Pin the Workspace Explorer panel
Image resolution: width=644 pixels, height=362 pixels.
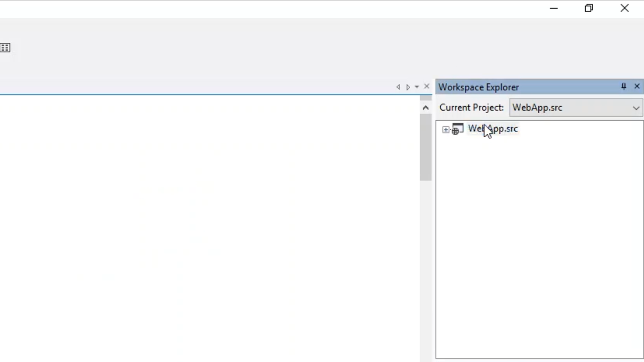(623, 86)
